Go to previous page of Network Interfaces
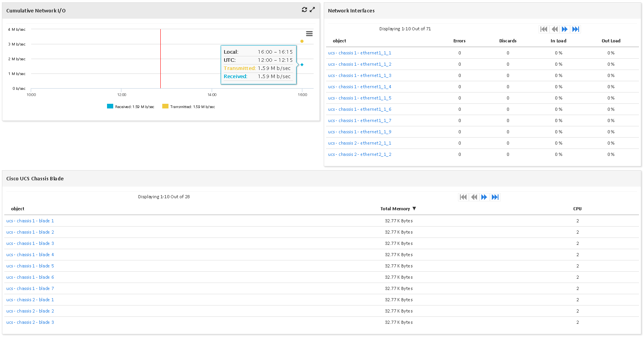This screenshot has width=644, height=337. (555, 29)
